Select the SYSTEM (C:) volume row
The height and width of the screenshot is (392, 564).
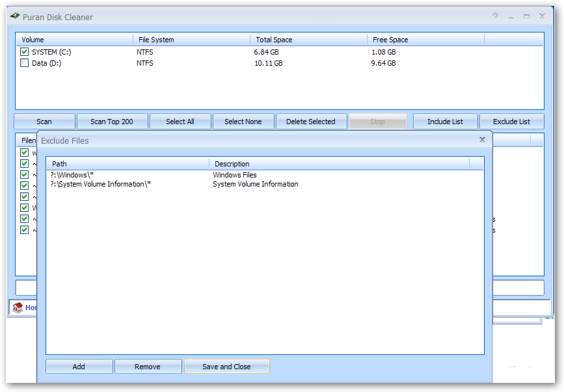click(280, 52)
